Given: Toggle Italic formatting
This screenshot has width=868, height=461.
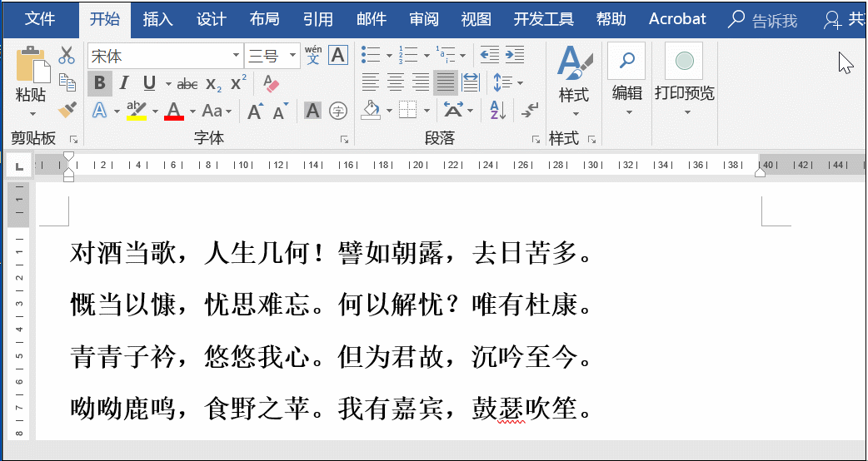Looking at the screenshot, I should pos(124,83).
